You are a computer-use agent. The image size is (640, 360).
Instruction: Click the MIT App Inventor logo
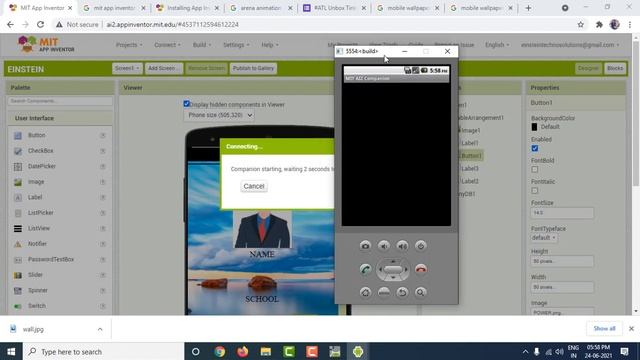coord(46,44)
